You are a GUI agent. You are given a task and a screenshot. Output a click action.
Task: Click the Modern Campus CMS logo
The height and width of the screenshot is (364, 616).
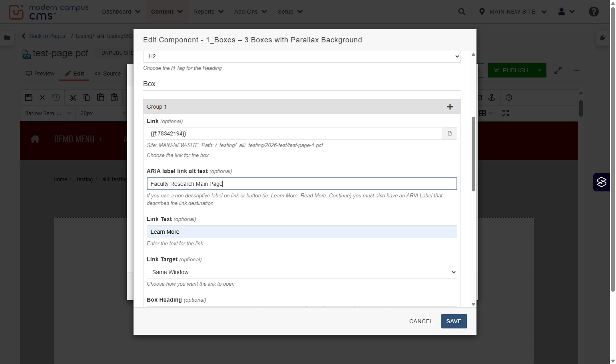point(48,12)
